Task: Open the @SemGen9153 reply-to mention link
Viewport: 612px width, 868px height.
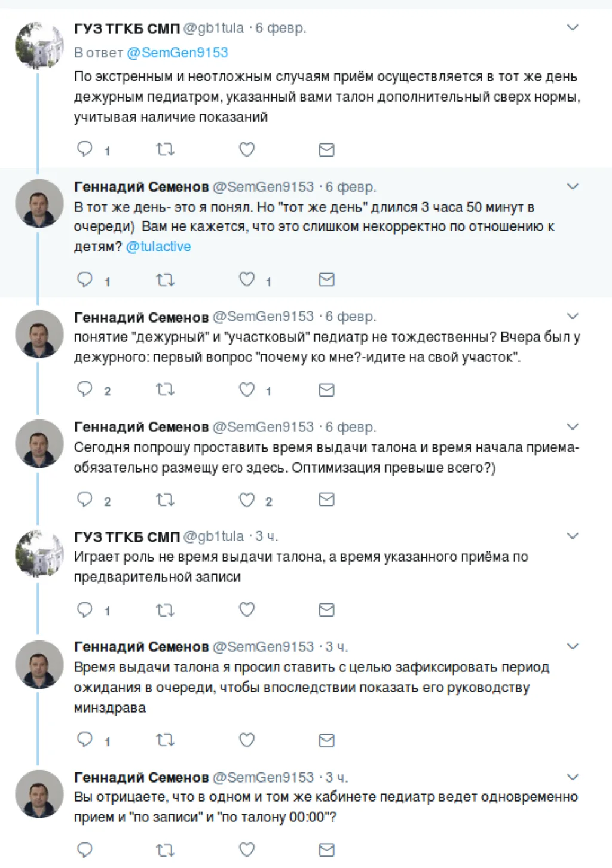Action: point(177,53)
